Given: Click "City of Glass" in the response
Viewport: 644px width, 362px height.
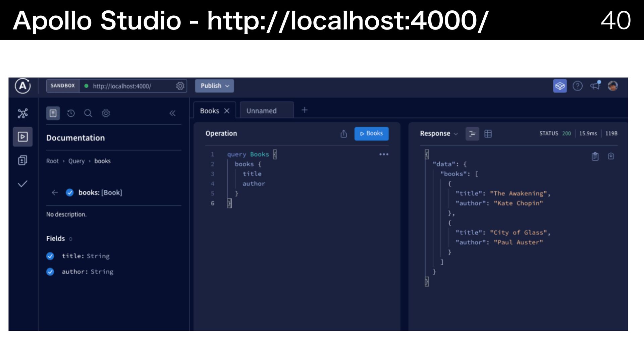Looking at the screenshot, I should coord(518,233).
